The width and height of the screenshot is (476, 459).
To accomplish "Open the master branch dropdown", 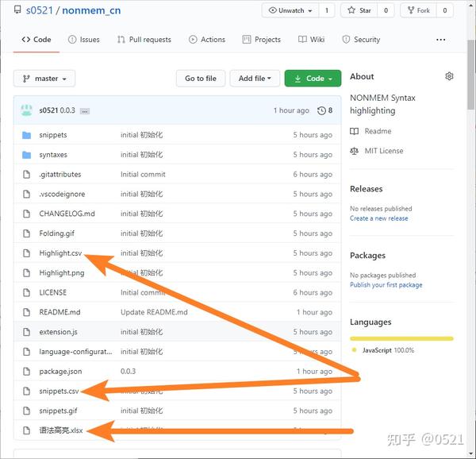I will click(44, 79).
